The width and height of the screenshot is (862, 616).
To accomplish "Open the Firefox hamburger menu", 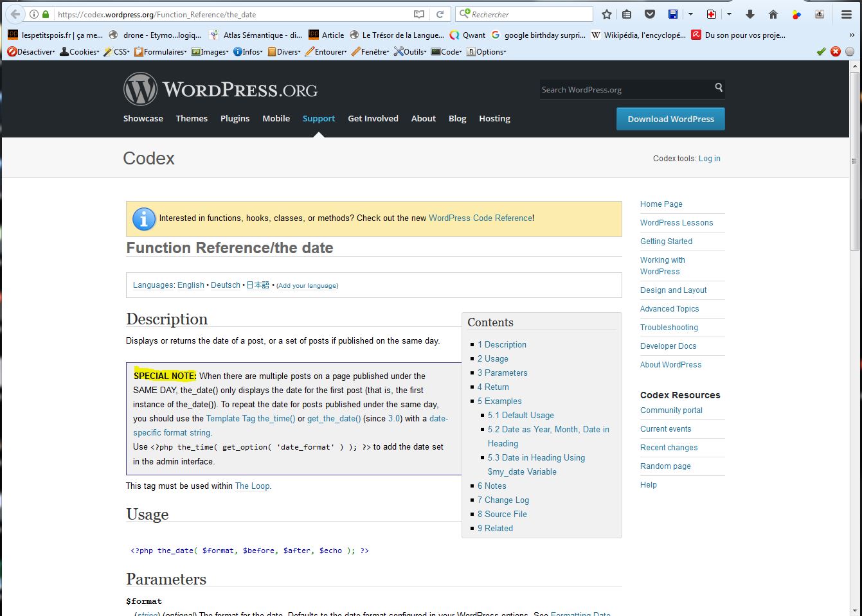I will click(847, 14).
